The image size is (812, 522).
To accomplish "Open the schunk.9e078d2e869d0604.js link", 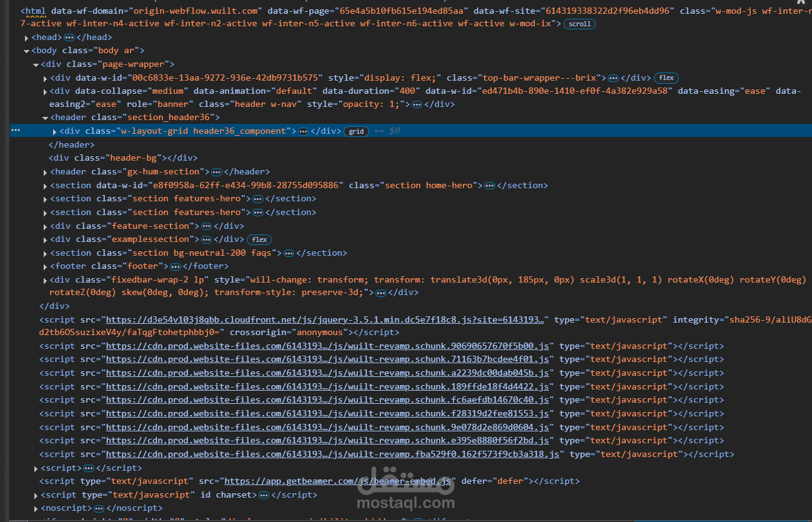I will click(327, 428).
